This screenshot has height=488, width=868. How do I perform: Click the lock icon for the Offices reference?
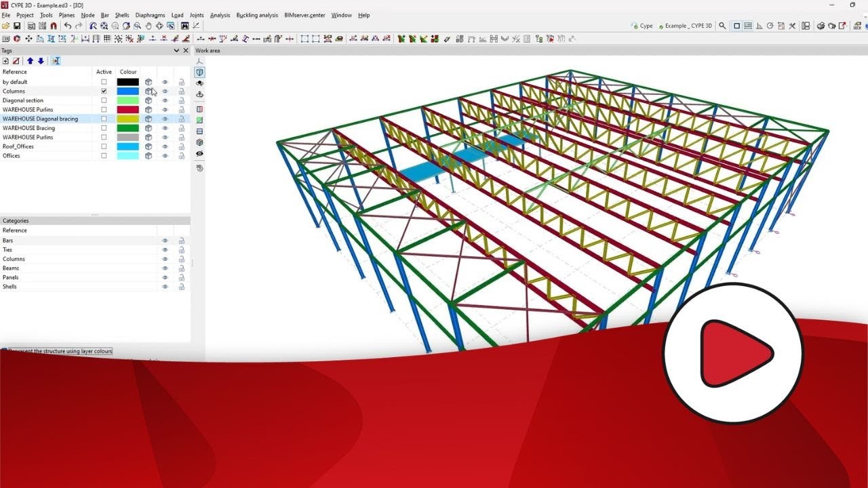[182, 156]
